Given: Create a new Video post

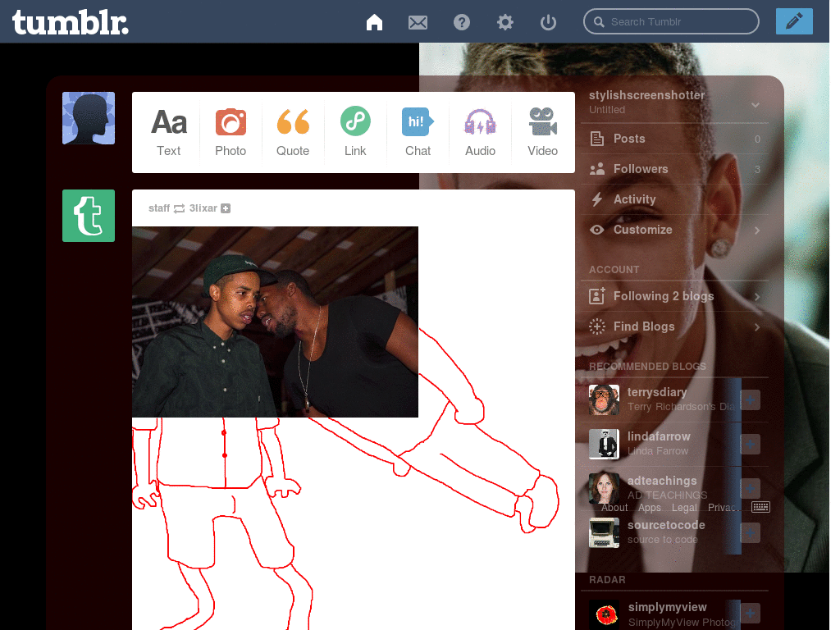Looking at the screenshot, I should point(542,132).
